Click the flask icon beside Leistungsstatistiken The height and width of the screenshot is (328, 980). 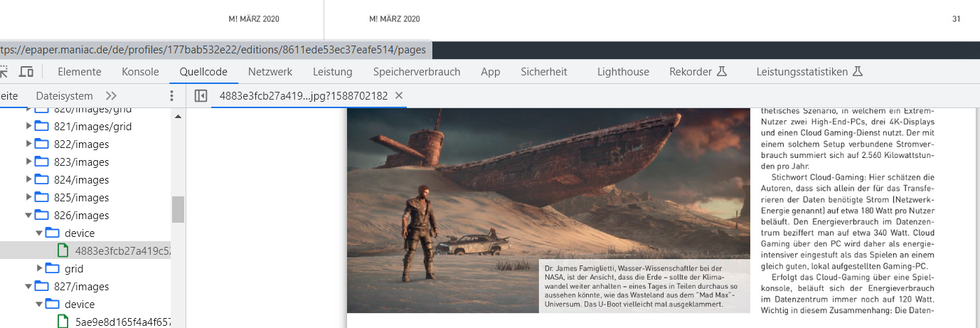pyautogui.click(x=858, y=72)
